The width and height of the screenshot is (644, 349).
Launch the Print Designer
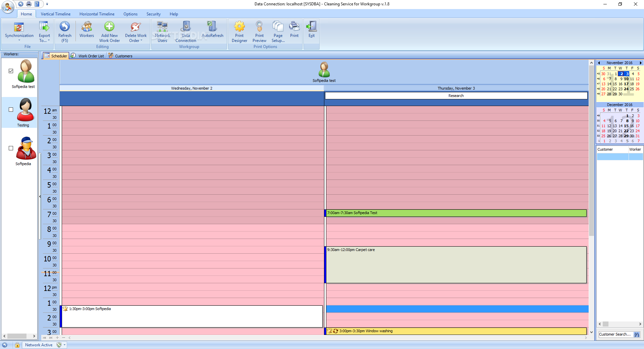click(x=239, y=32)
